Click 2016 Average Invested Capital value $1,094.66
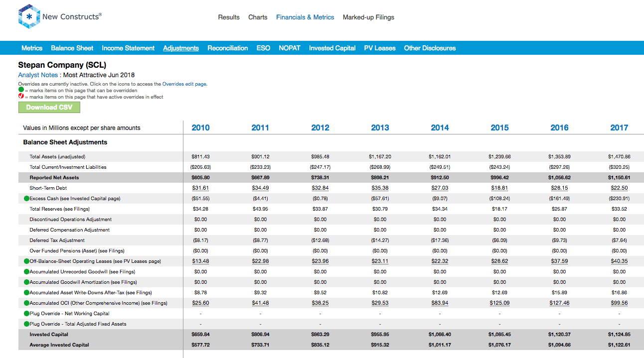This screenshot has height=358, width=644. [x=559, y=345]
